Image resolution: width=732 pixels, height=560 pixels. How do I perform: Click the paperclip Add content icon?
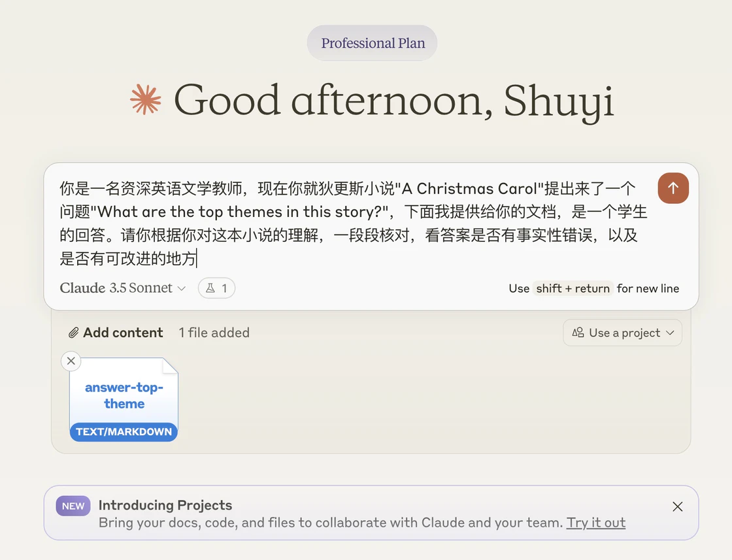click(73, 333)
